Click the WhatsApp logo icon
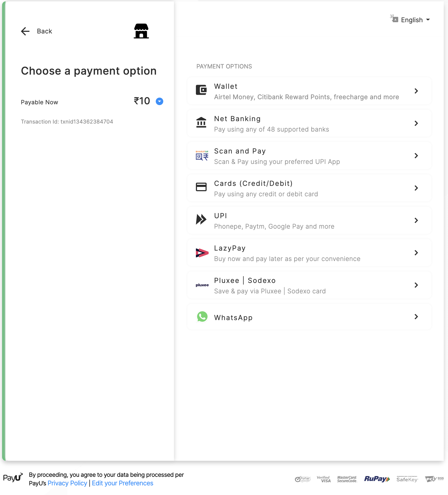Screen dimensions: 448x495 coord(202,317)
